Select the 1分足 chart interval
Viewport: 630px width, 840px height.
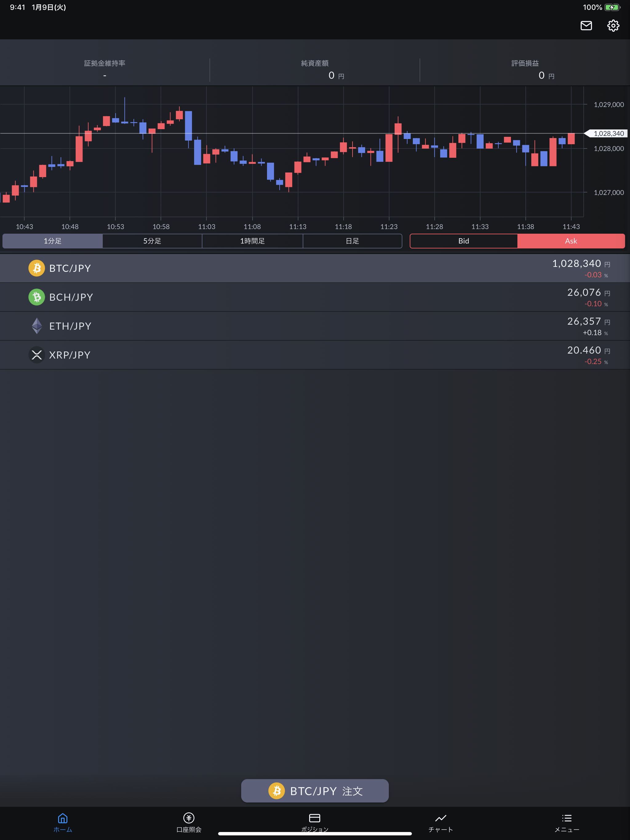[52, 241]
